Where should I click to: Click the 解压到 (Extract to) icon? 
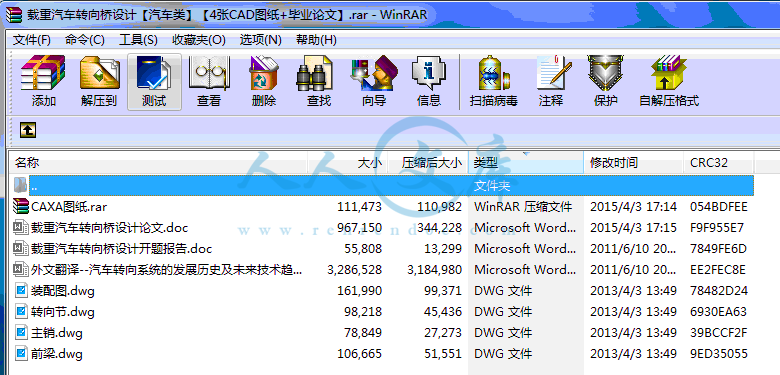(x=99, y=73)
